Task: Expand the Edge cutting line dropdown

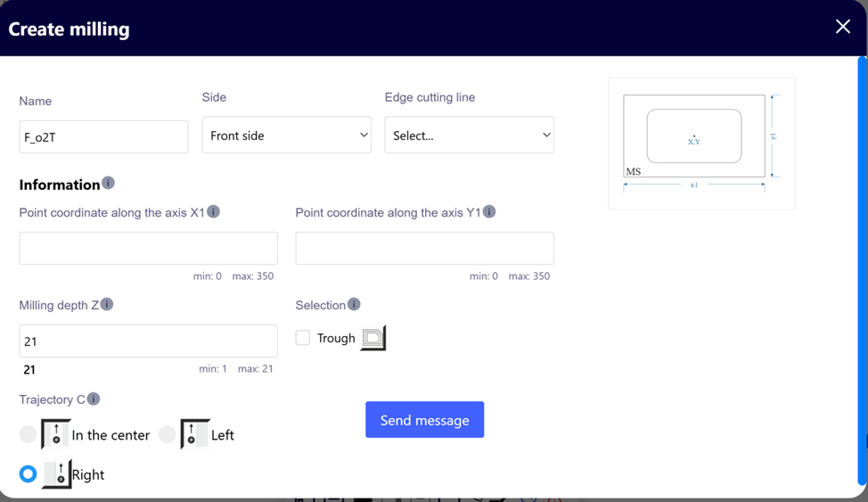Action: tap(469, 136)
